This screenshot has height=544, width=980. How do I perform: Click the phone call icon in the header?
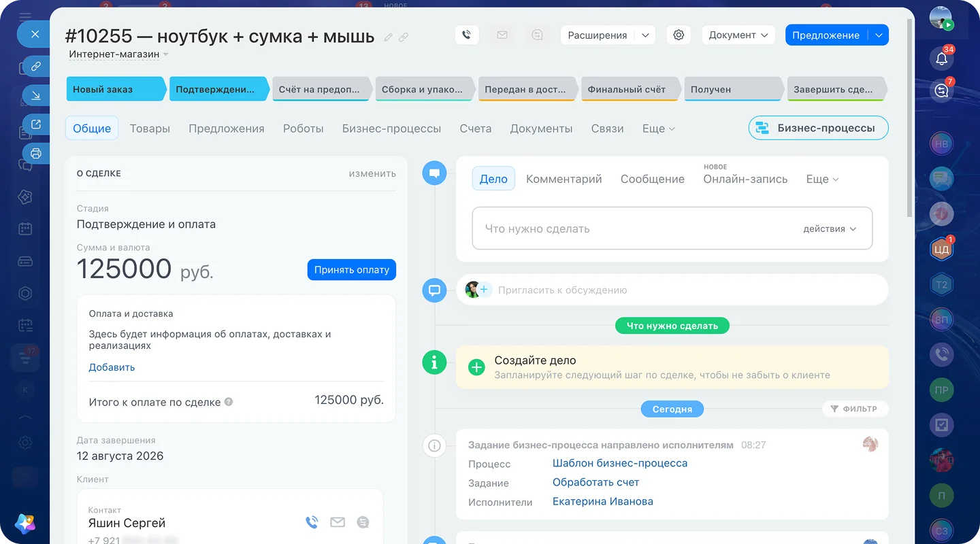(x=467, y=35)
